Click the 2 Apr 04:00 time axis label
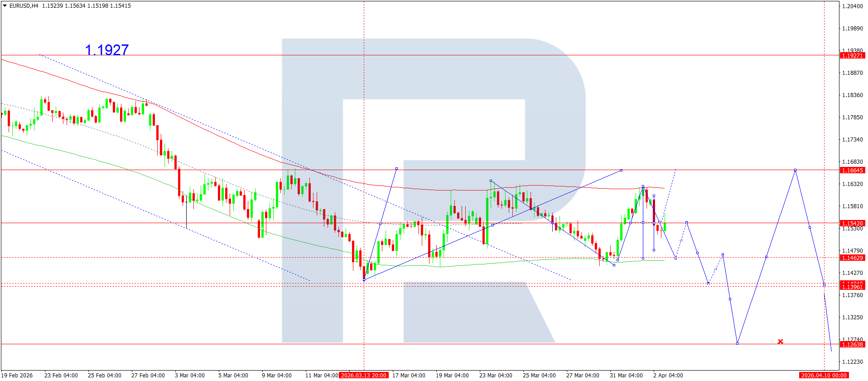Screen dimensions: 868x381 [668, 375]
